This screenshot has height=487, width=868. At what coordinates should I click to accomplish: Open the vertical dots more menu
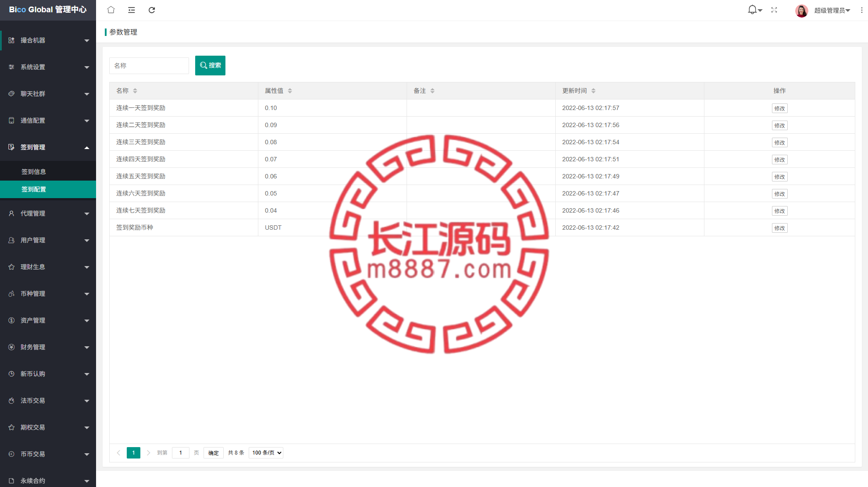pos(861,10)
